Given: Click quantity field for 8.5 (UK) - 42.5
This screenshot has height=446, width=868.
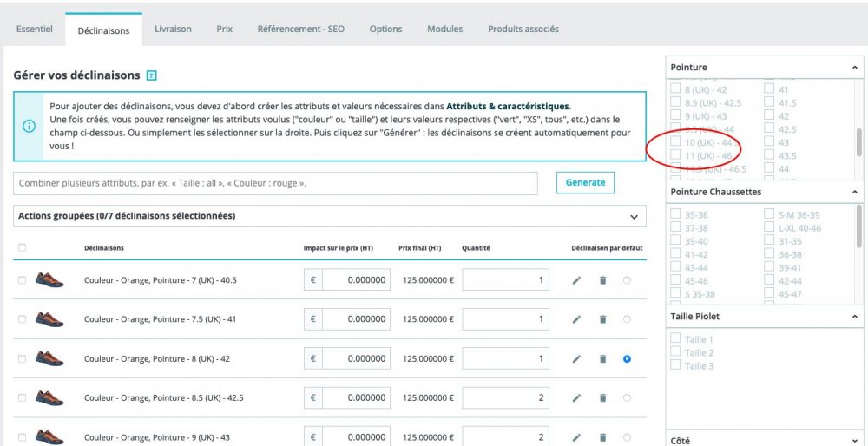Looking at the screenshot, I should 505,398.
